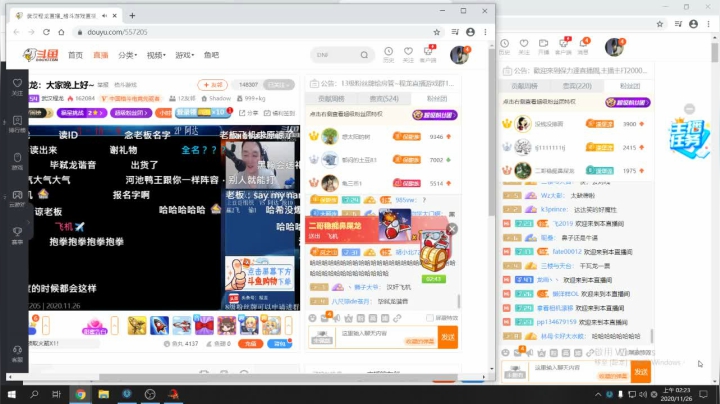Open the 首页 home menu item
Image resolution: width=720 pixels, height=404 pixels.
pos(75,55)
